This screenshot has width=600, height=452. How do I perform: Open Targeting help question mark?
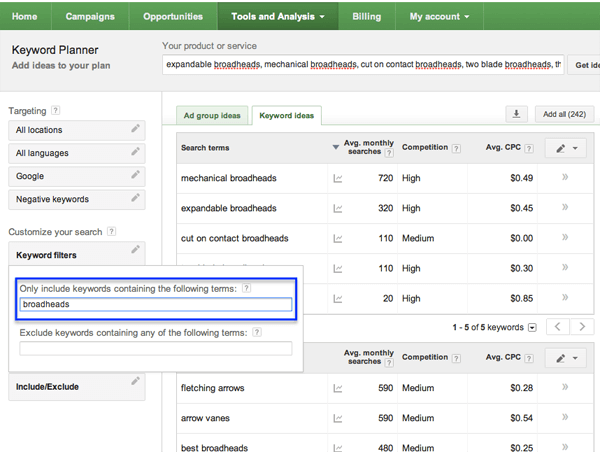[x=55, y=111]
